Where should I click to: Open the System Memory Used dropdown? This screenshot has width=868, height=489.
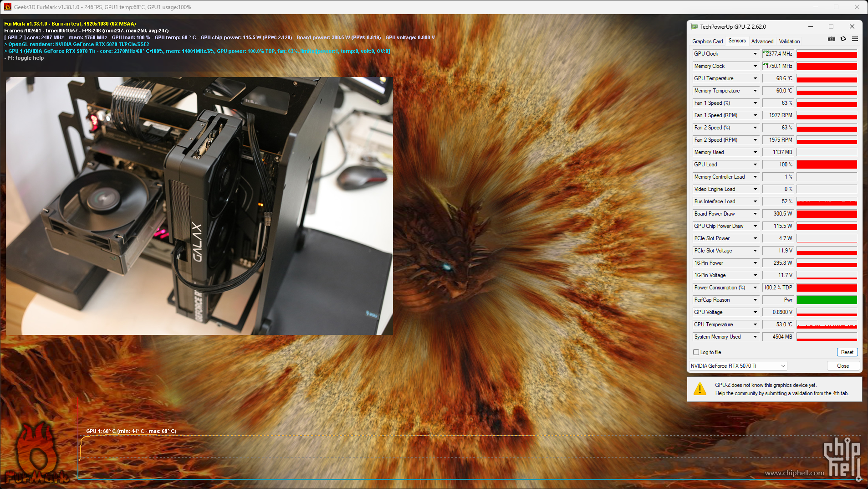click(x=755, y=337)
